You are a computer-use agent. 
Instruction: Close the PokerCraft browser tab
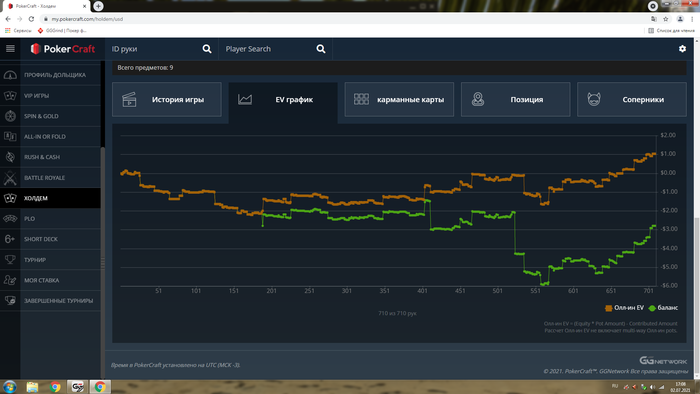85,6
